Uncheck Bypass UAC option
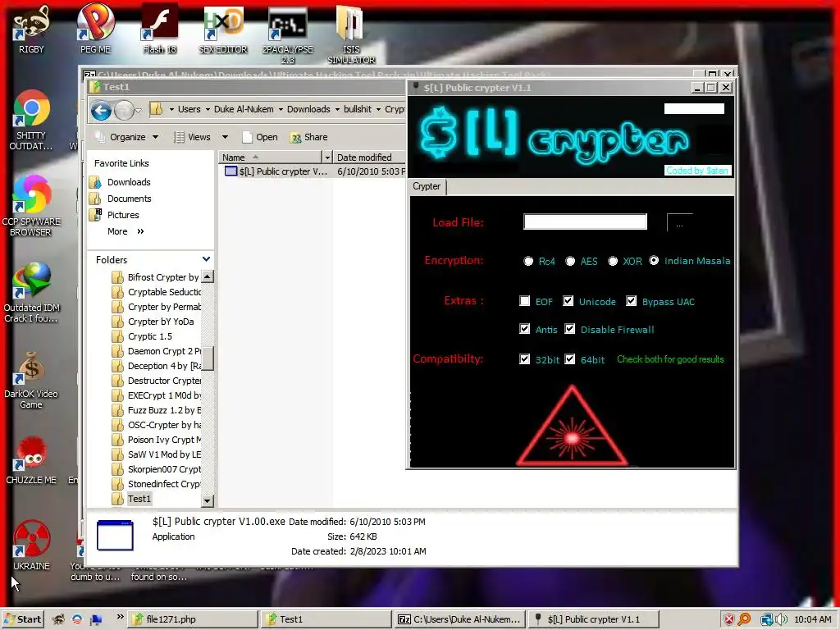Viewport: 840px width, 630px height. pyautogui.click(x=631, y=301)
